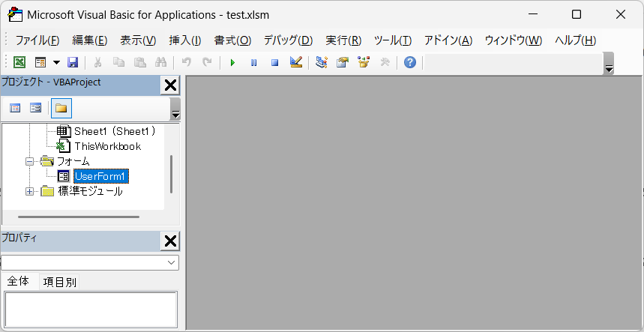Click the Cut scissors icon
644x332 pixels.
[97, 62]
